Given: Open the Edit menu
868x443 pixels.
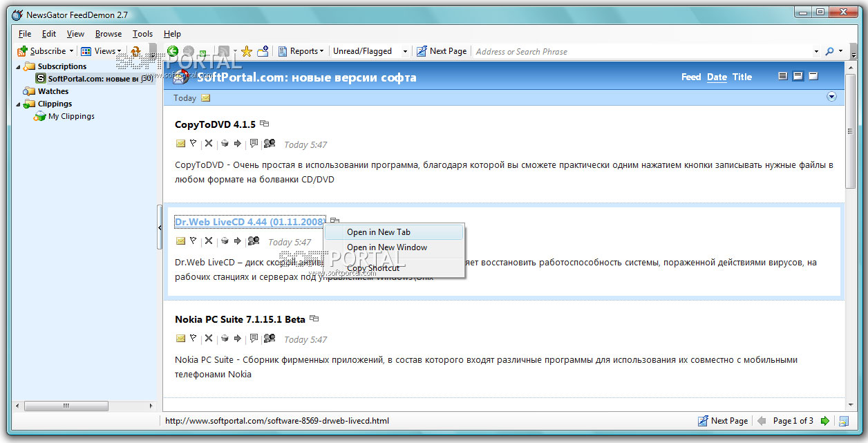Looking at the screenshot, I should [x=49, y=34].
